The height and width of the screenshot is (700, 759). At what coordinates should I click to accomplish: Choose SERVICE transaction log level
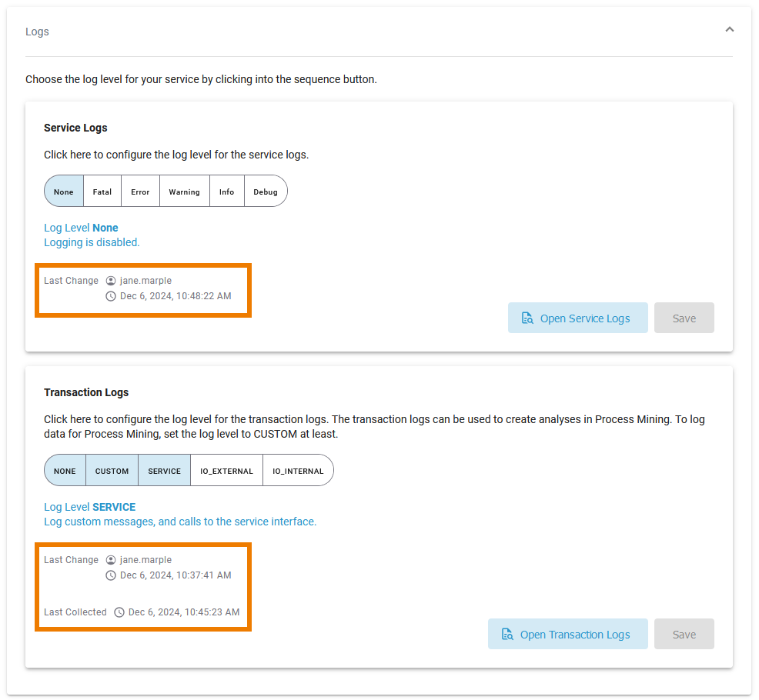(x=164, y=471)
